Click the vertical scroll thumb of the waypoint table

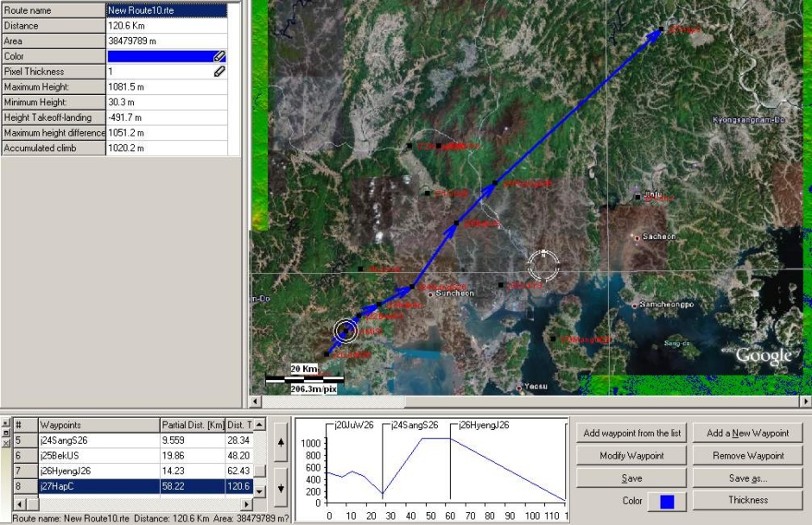260,470
